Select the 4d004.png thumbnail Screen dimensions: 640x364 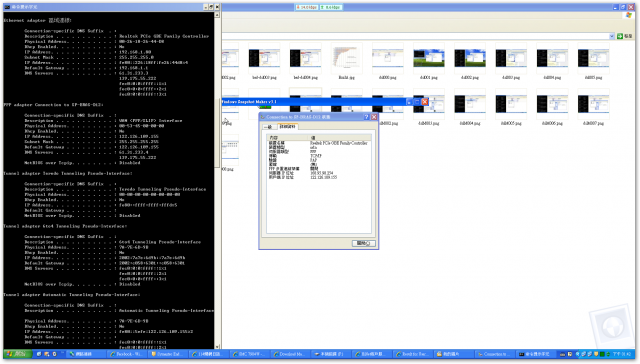tap(552, 59)
